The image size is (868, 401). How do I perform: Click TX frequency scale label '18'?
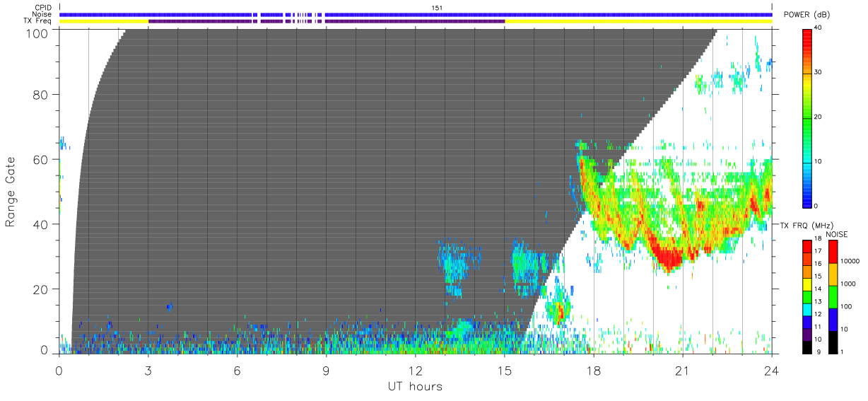pos(819,240)
